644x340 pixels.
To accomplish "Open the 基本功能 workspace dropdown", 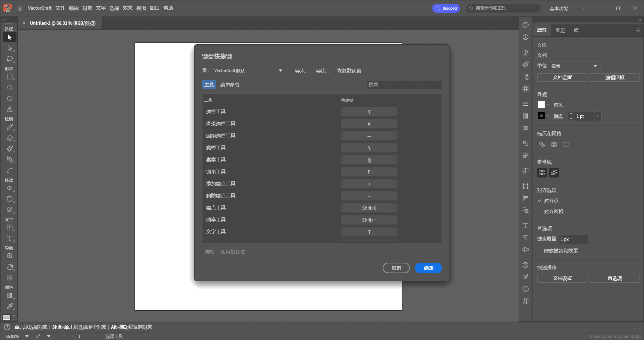I will [567, 8].
